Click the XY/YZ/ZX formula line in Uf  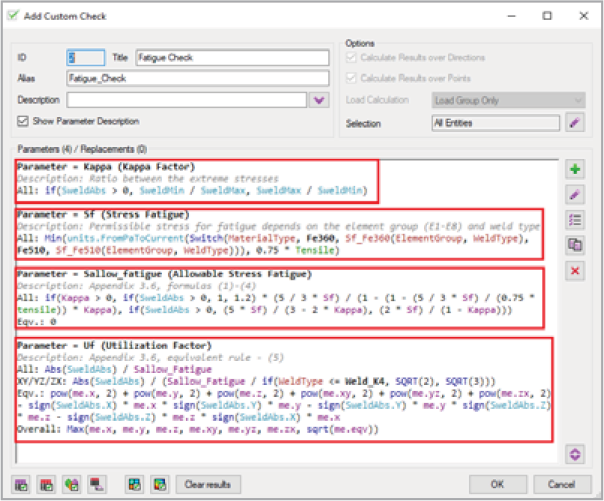[x=256, y=382]
